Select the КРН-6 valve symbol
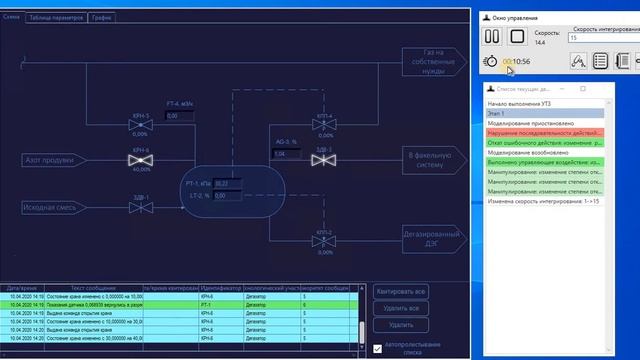The height and width of the screenshot is (360, 640). click(141, 160)
